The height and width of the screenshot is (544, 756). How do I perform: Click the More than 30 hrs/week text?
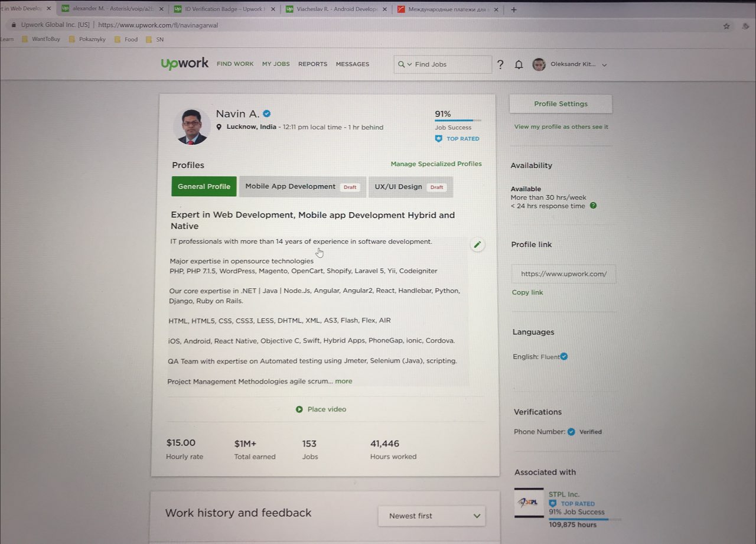coord(549,197)
